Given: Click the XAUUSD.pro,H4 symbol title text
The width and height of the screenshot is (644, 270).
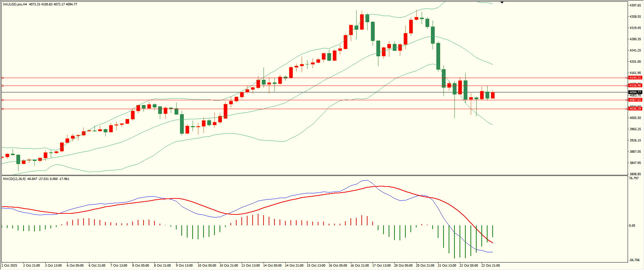Looking at the screenshot, I should tap(15, 4).
